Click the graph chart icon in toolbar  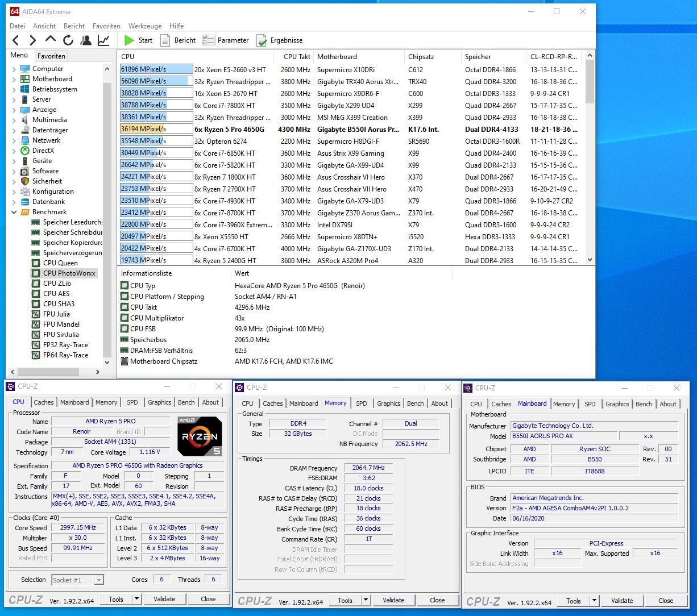tap(103, 40)
